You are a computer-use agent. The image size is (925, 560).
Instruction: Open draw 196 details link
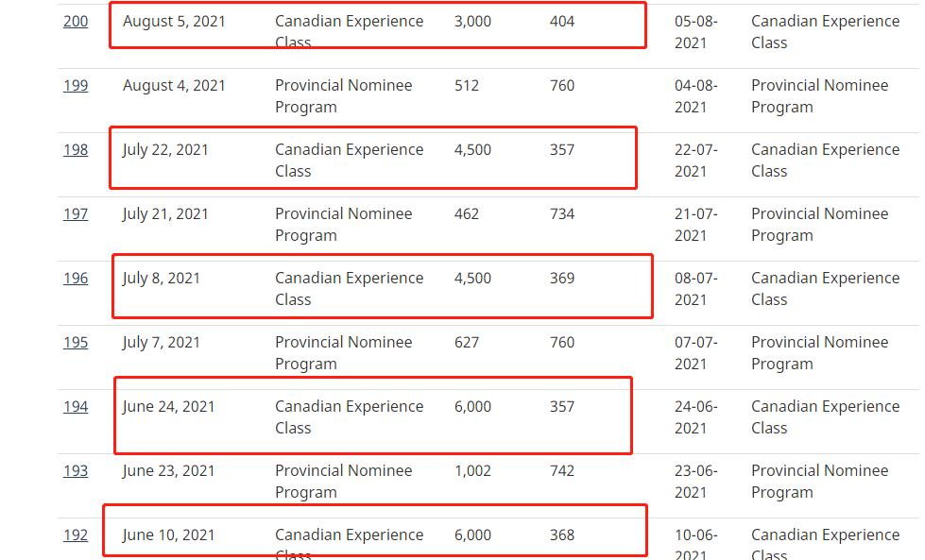coord(76,278)
